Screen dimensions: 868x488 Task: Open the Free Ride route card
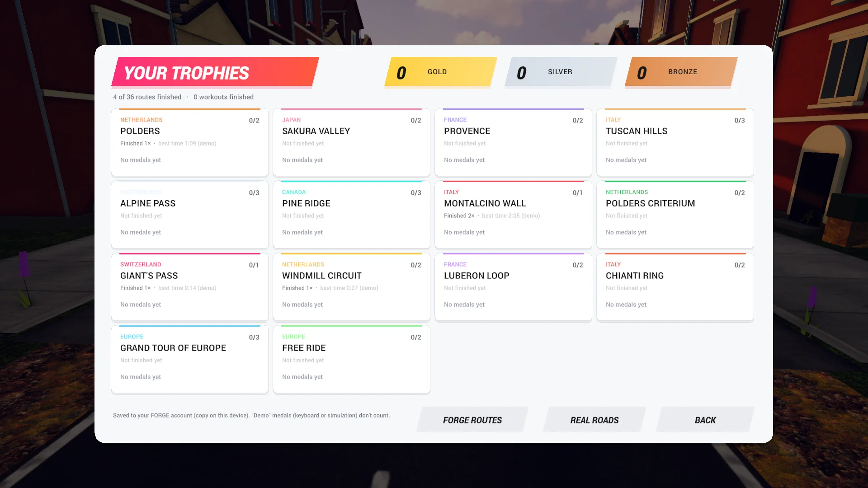click(352, 359)
